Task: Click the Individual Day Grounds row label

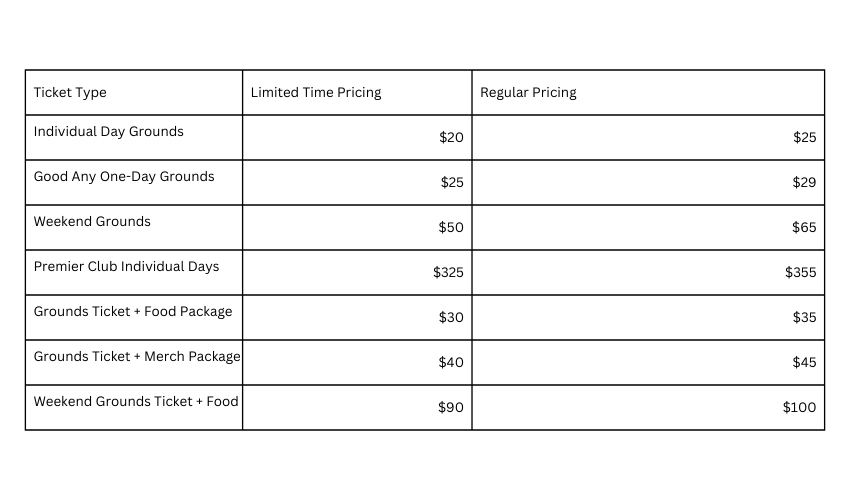Action: [109, 131]
